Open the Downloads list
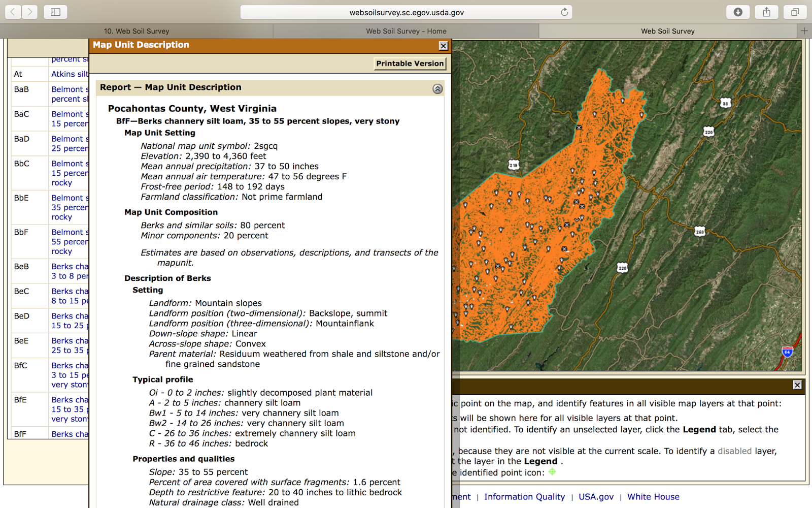The height and width of the screenshot is (508, 812). 738,12
